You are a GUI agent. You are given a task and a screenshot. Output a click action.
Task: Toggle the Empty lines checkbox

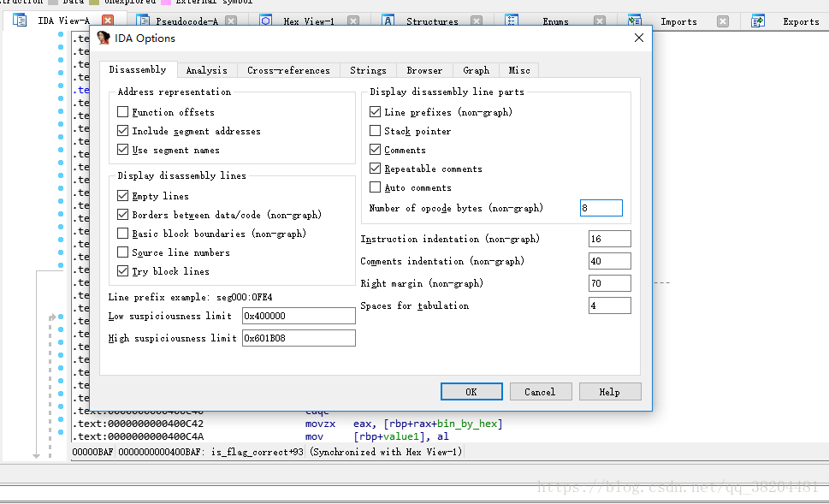pos(122,196)
